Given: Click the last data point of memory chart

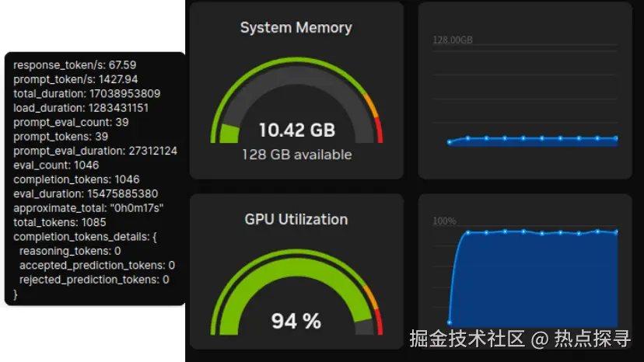Looking at the screenshot, I should tap(616, 138).
